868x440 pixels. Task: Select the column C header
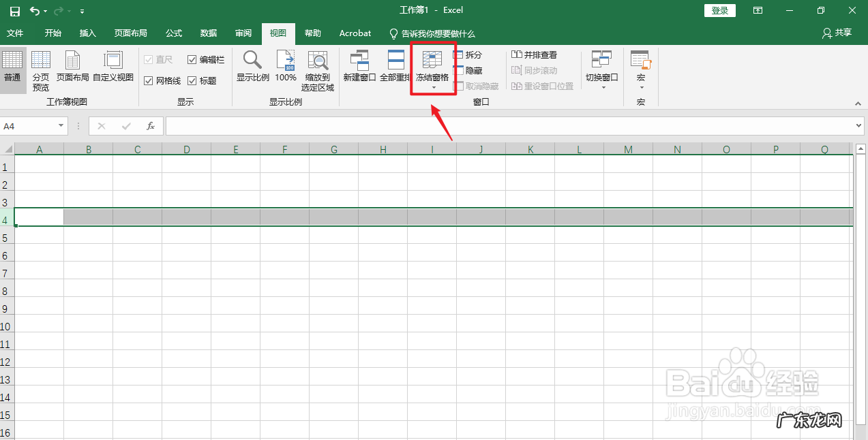click(137, 148)
